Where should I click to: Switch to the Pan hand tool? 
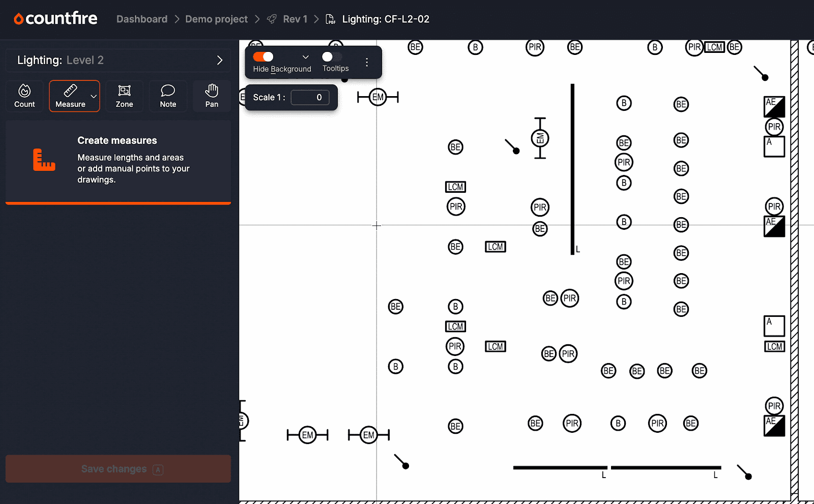pos(212,96)
